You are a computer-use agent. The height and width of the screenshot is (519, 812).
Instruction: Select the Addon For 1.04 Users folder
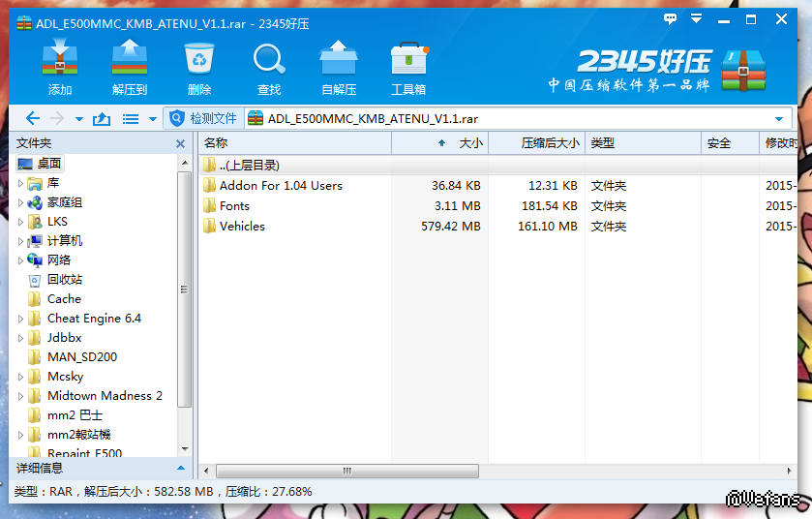click(497, 186)
